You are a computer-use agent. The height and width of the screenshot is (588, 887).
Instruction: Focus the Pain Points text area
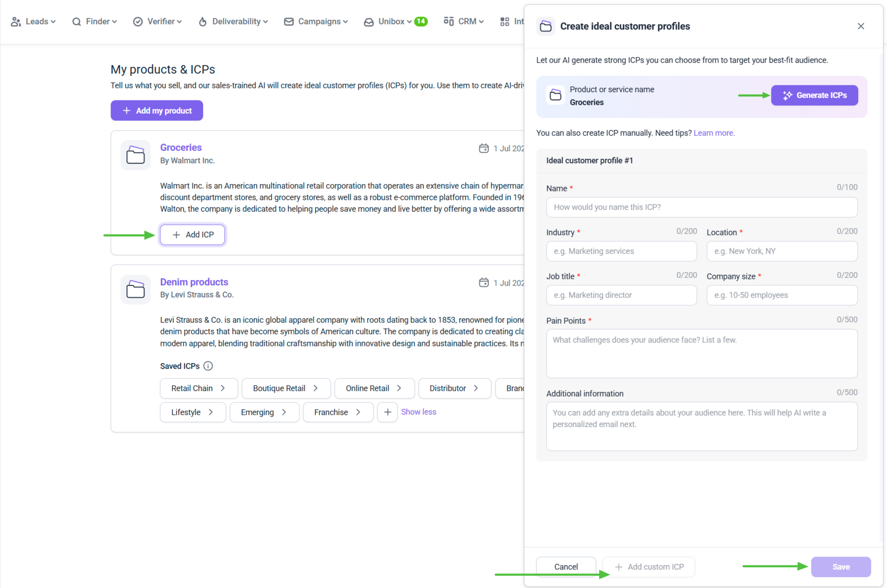702,354
